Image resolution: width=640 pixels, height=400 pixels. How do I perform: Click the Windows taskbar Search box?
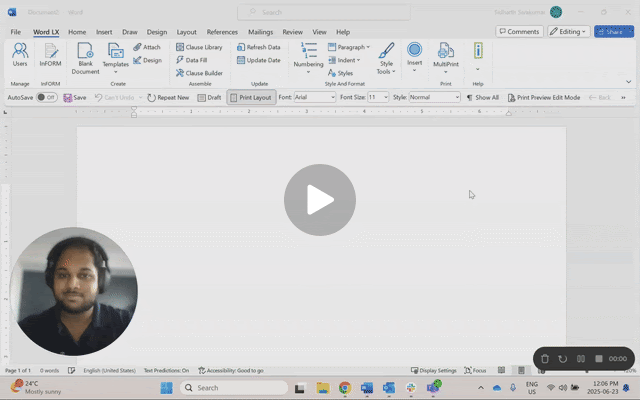(x=229, y=388)
